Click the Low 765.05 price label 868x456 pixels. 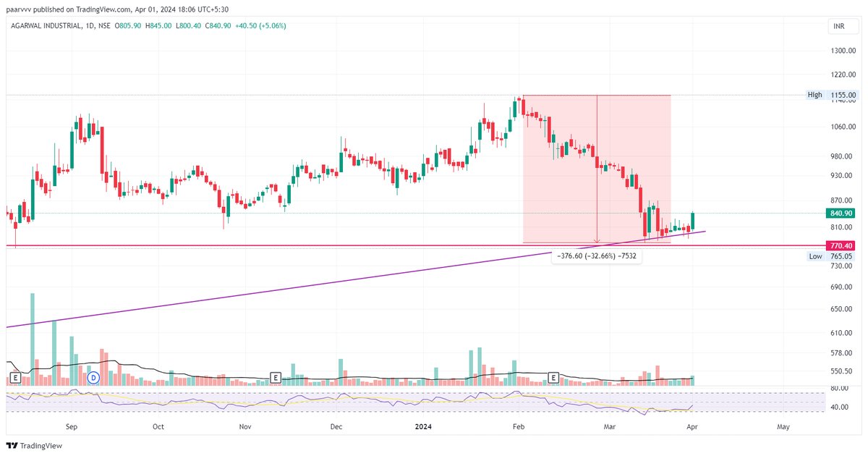click(832, 256)
